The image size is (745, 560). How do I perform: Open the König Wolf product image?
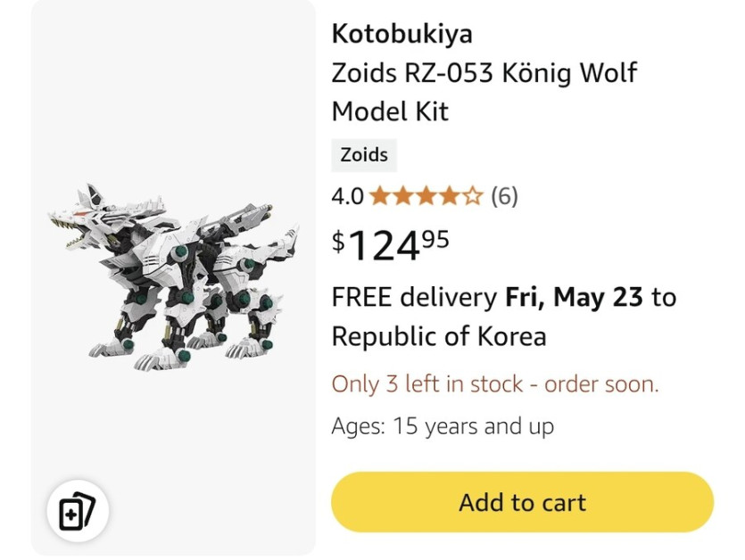pos(174,276)
